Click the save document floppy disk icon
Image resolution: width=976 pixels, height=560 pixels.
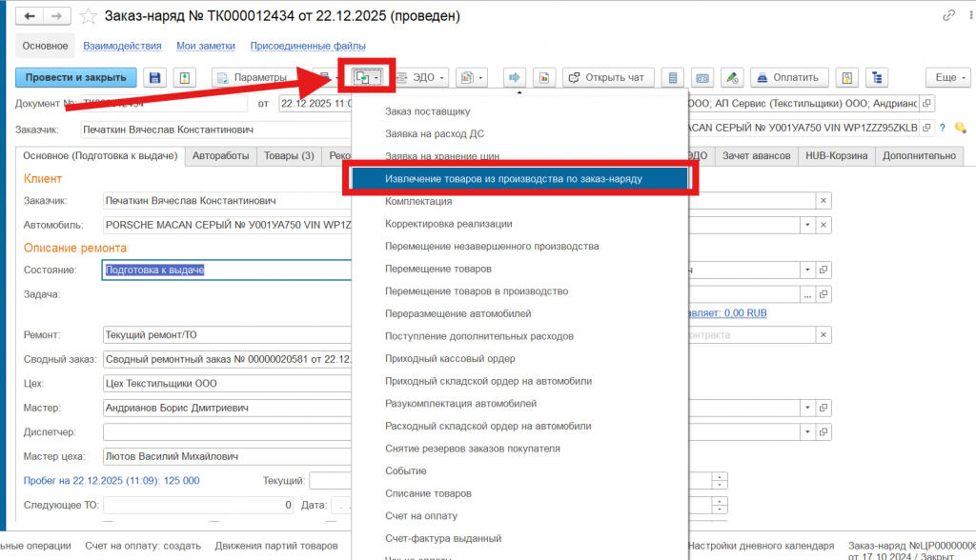(x=154, y=77)
